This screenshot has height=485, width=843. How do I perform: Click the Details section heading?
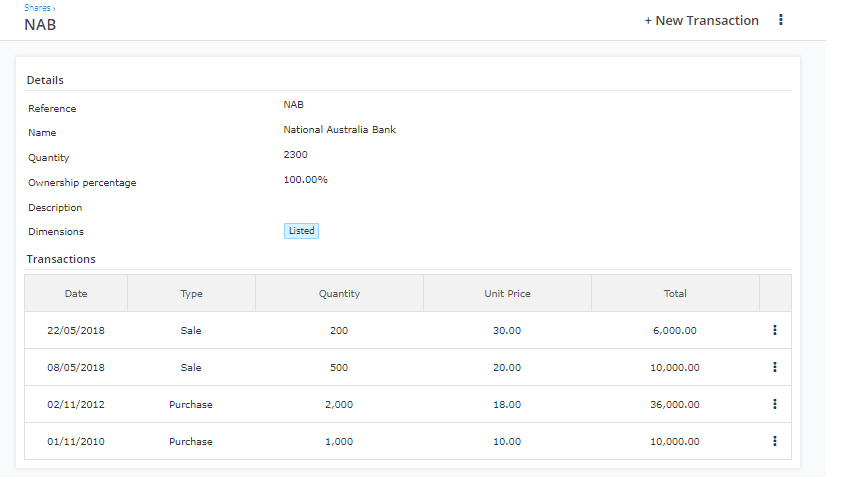(45, 80)
